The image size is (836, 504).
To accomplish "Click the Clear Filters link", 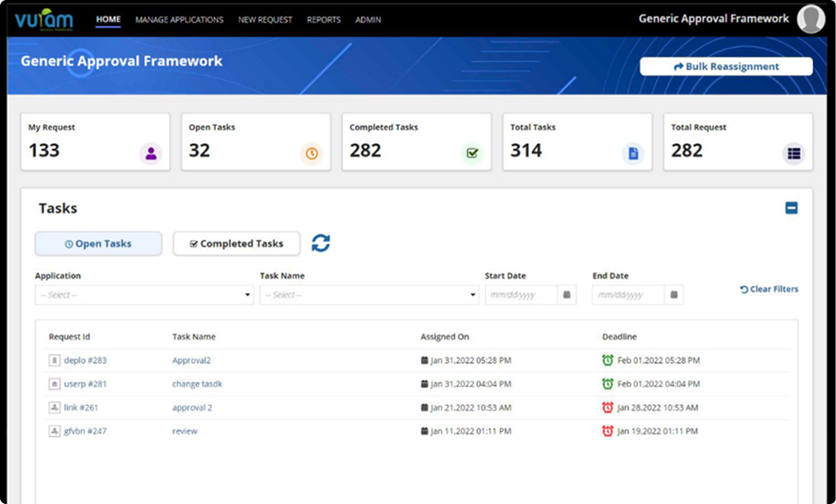I will [x=769, y=289].
